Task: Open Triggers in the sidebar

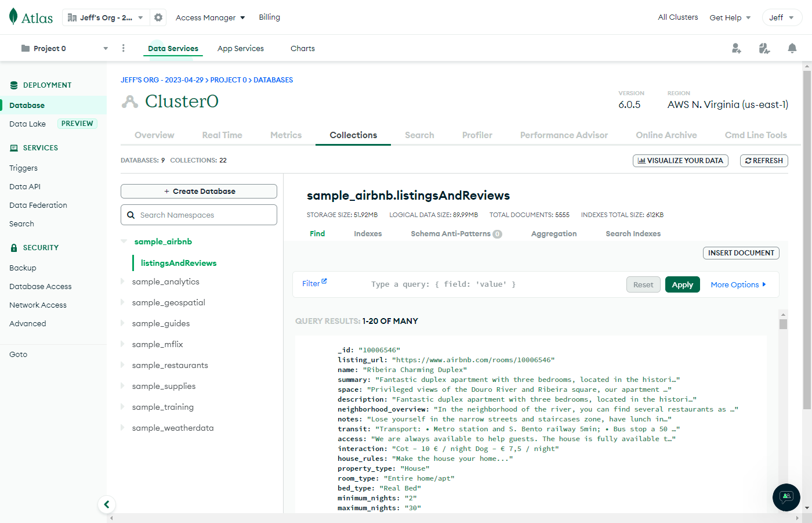Action: [23, 168]
